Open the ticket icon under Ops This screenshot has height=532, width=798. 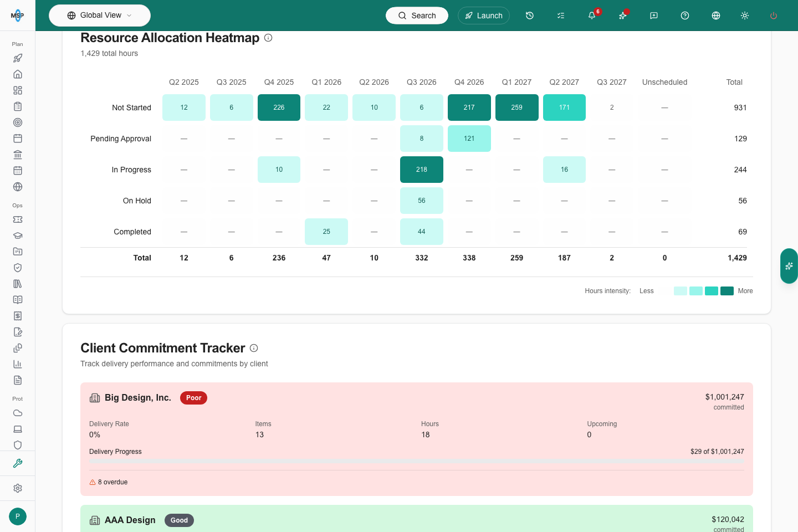(x=18, y=219)
